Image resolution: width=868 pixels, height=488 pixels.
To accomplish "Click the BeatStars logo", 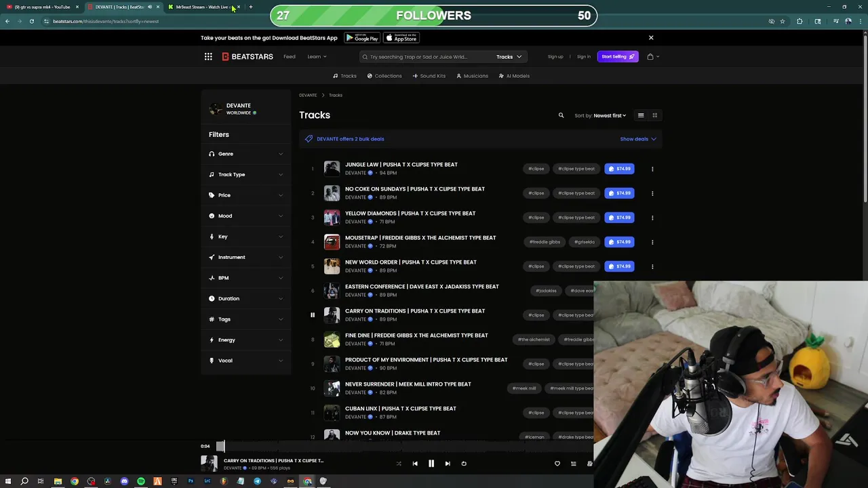I will (248, 56).
